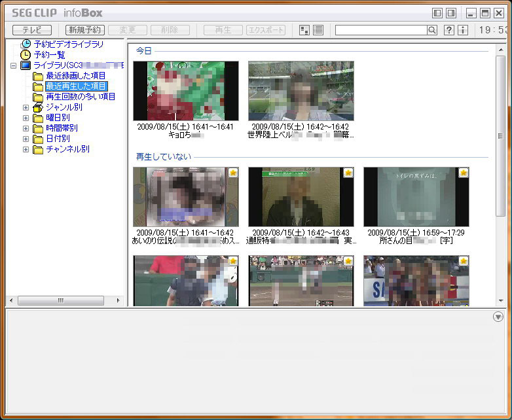Viewport: 512px width, 420px height.
Task: Open the あいのり伝説 video thumbnail
Action: (x=186, y=197)
